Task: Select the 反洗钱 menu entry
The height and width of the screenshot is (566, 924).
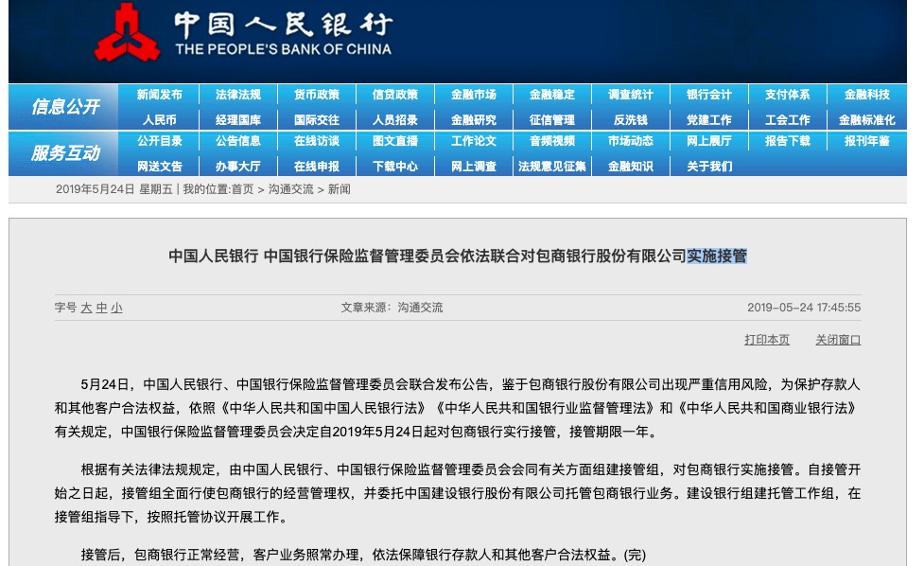Action: 631,119
